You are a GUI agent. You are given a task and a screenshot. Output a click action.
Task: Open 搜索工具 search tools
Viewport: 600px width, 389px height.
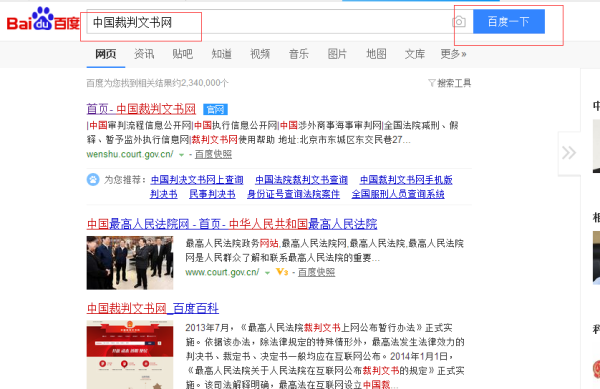click(x=454, y=83)
